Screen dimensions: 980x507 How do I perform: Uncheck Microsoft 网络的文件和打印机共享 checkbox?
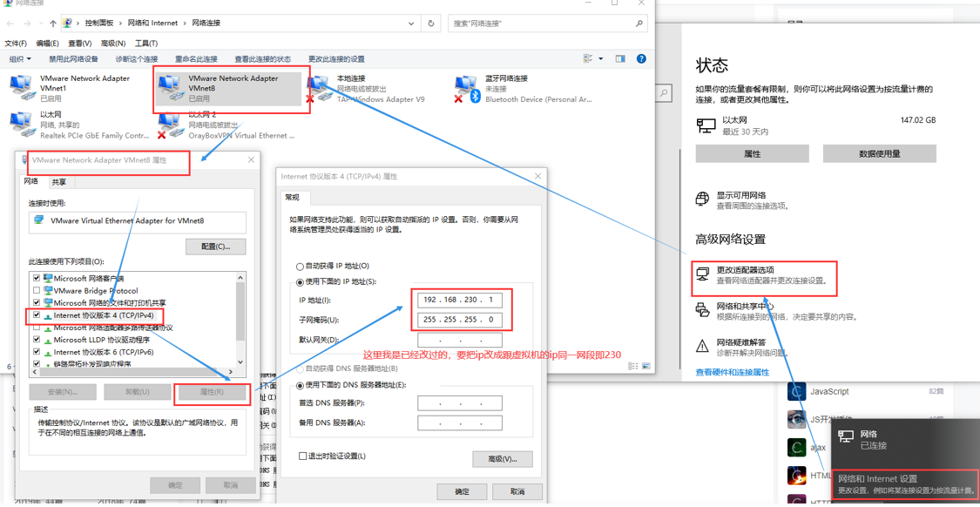pyautogui.click(x=37, y=302)
